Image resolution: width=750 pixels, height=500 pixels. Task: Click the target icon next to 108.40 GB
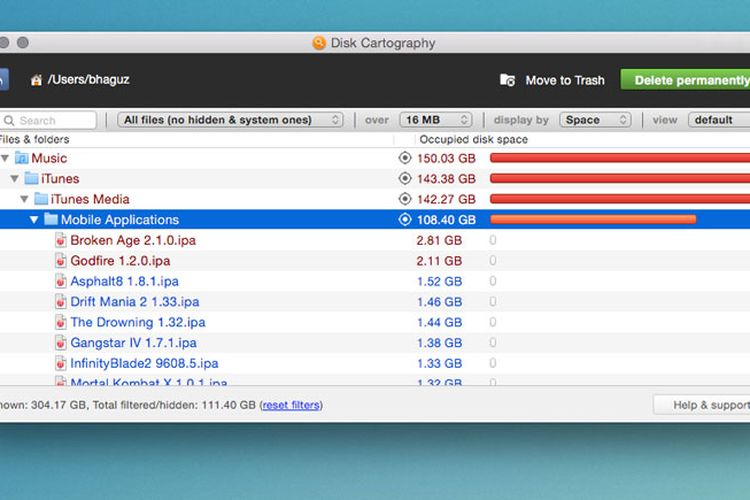point(405,219)
